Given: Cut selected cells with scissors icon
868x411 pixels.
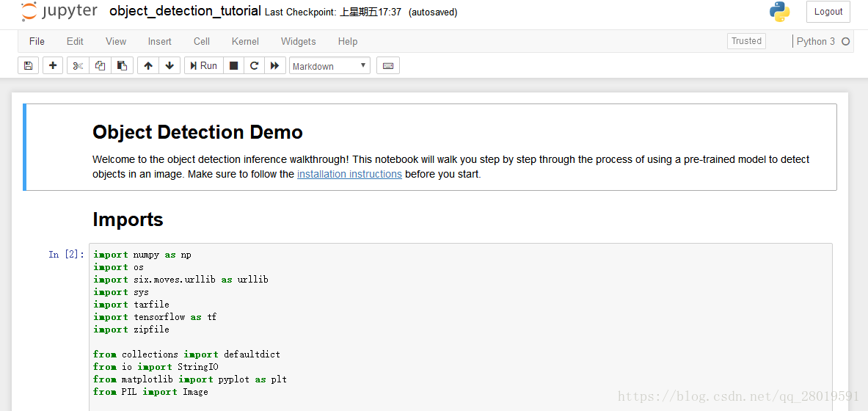Looking at the screenshot, I should (78, 66).
